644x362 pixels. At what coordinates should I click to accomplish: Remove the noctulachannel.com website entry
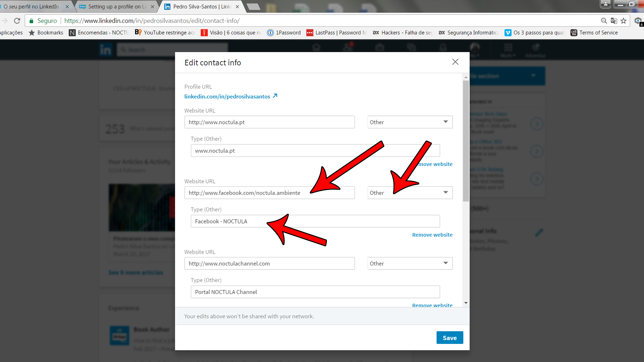tap(432, 305)
